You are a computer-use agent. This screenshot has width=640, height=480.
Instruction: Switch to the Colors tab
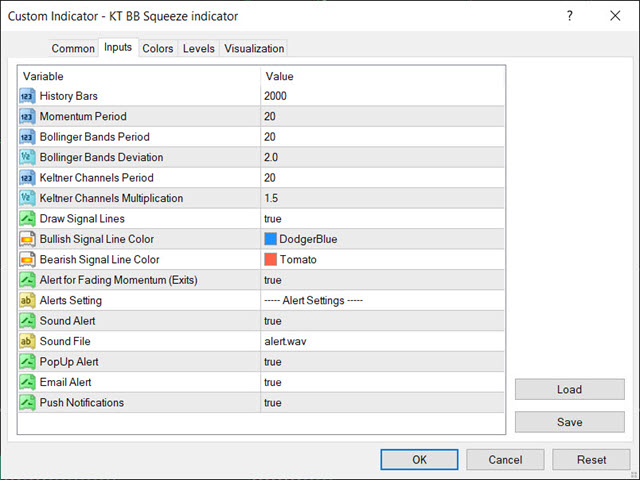coord(157,49)
